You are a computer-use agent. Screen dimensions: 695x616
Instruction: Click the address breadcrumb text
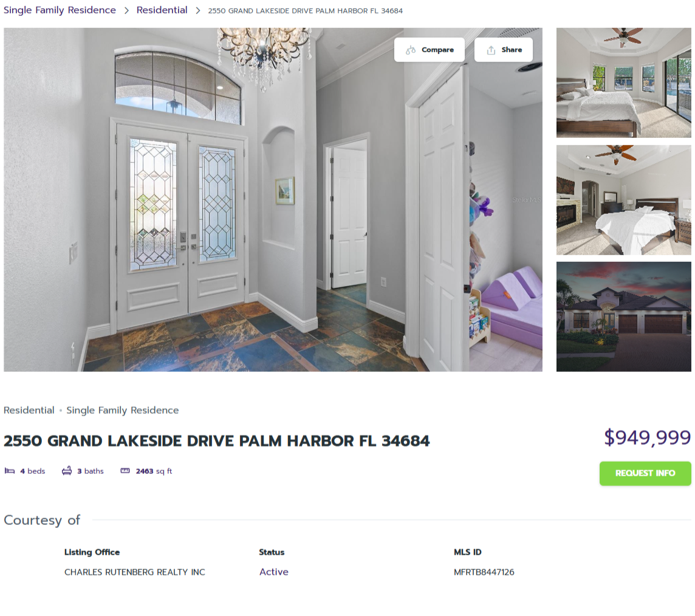click(x=306, y=11)
